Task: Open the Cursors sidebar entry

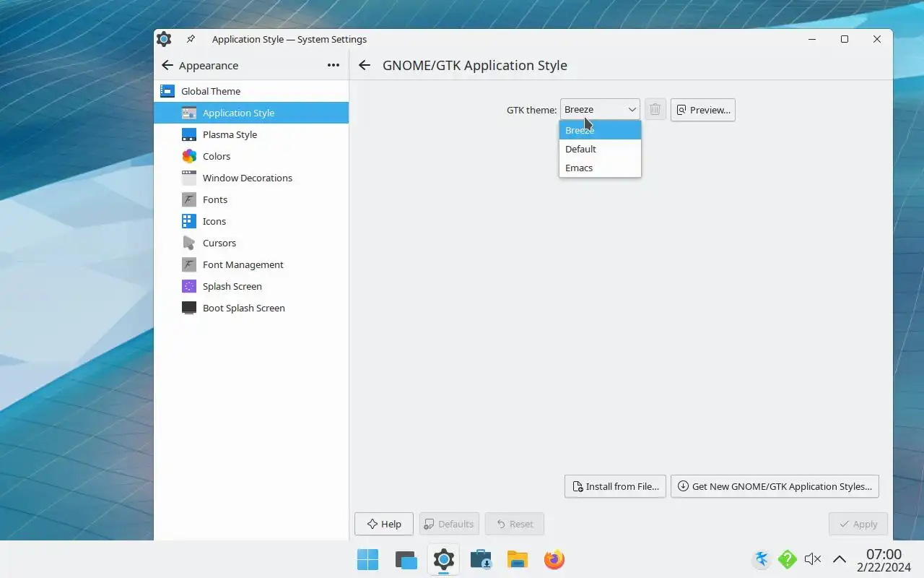Action: pos(251,243)
